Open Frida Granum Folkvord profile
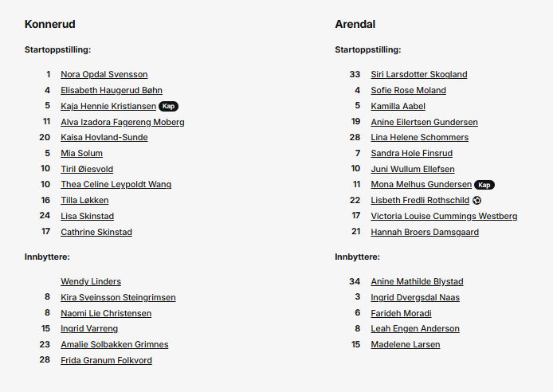 coord(106,360)
